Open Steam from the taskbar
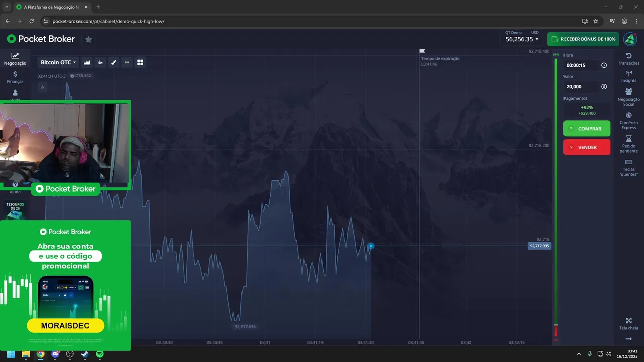Screen dimensions: 644x362 coord(85,354)
